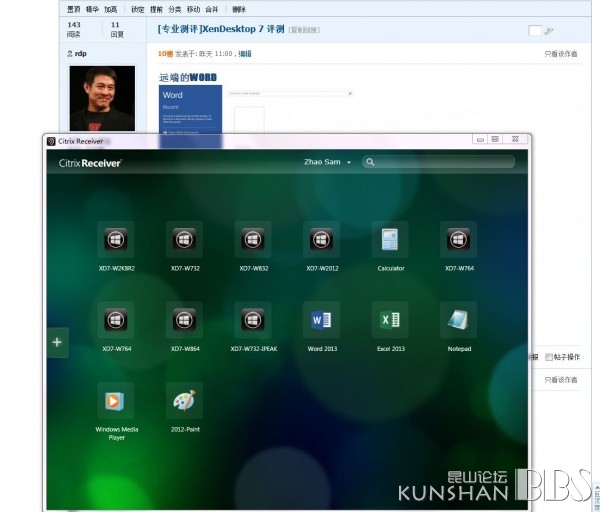Click 移动 in the forum toolbar
The image size is (600, 512).
193,9
